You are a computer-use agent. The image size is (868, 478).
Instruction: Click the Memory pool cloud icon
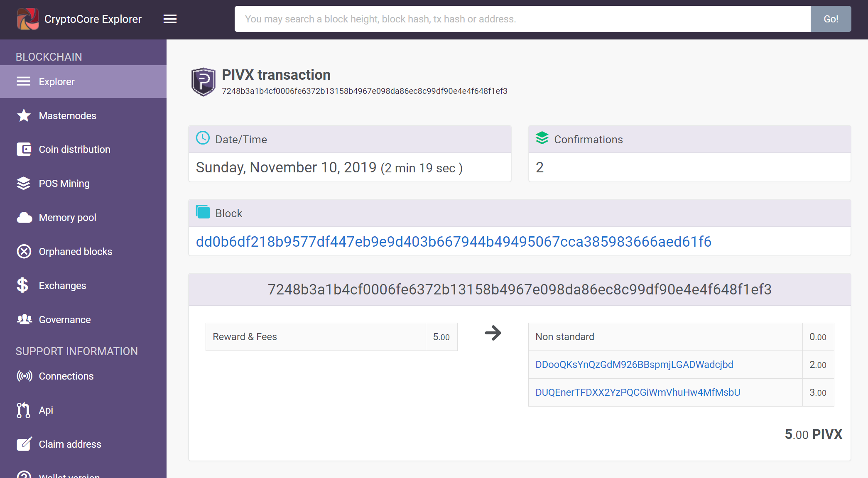tap(25, 218)
